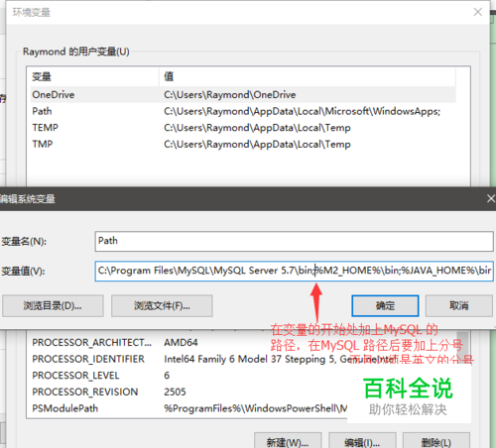This screenshot has width=496, height=448.
Task: Click the %ProgramFiles%\WindowsPowerShell value
Action: pos(255,408)
